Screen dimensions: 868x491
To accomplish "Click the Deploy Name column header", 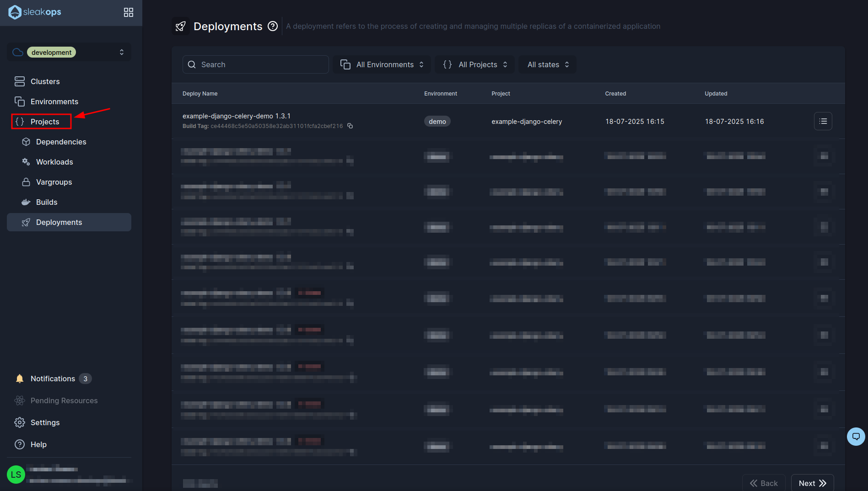I will click(x=200, y=93).
